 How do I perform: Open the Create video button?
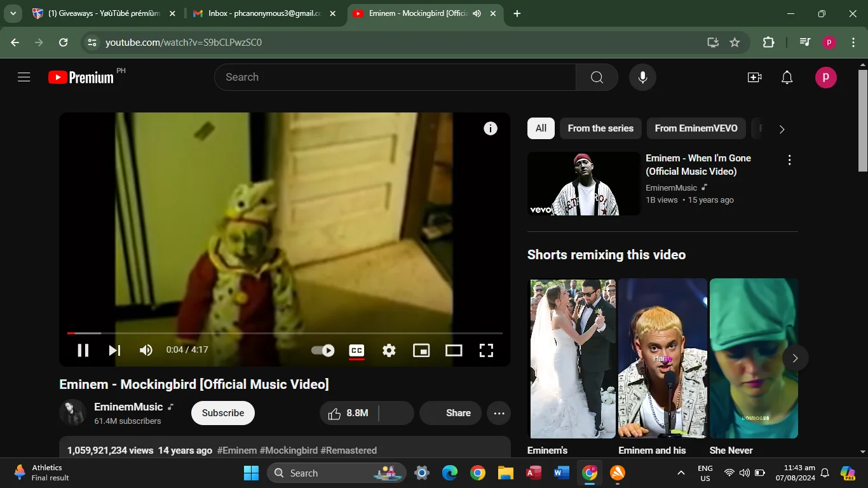click(754, 78)
